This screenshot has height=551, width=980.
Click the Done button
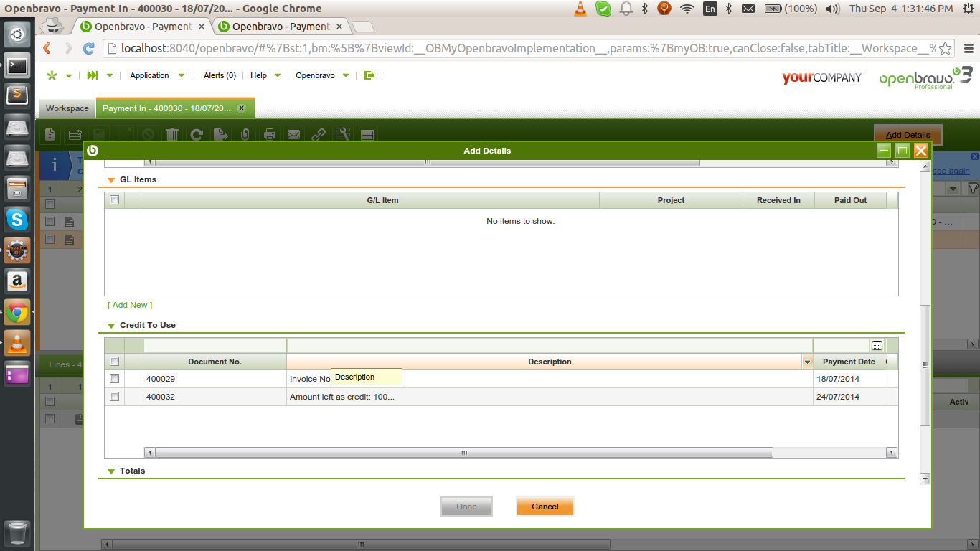pyautogui.click(x=466, y=507)
